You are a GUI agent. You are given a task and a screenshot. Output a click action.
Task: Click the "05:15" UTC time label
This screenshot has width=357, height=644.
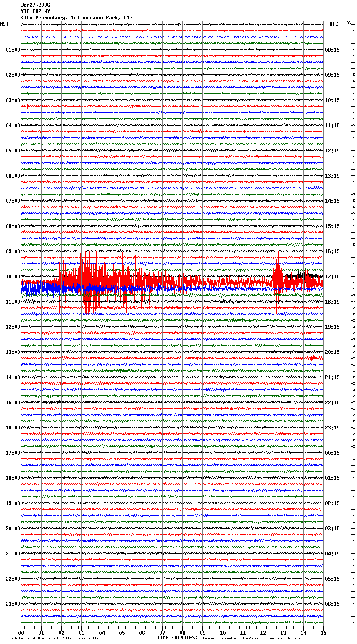(332, 579)
